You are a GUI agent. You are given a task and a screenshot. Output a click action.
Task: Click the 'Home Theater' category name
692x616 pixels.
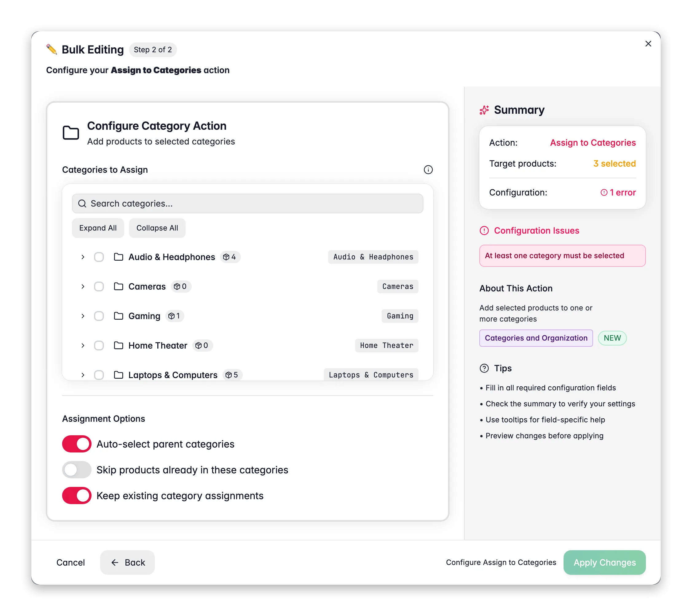158,346
